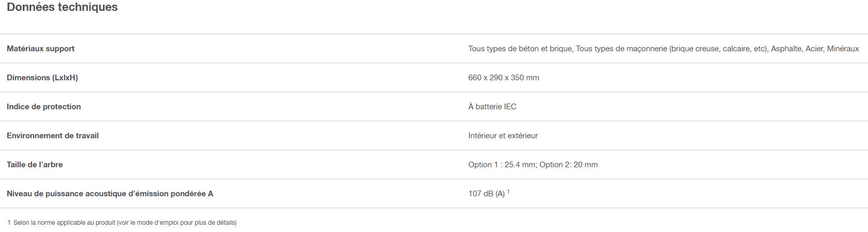The image size is (868, 232).
Task: Select the "Matériaux support" row label
Action: (x=40, y=49)
